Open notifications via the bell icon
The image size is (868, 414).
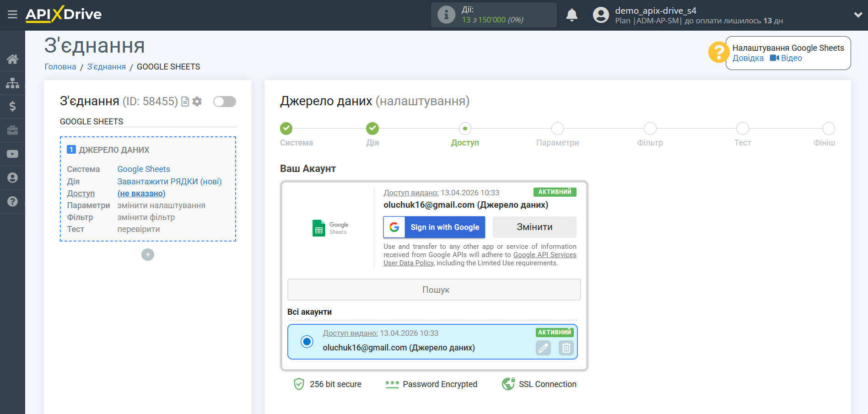(571, 15)
